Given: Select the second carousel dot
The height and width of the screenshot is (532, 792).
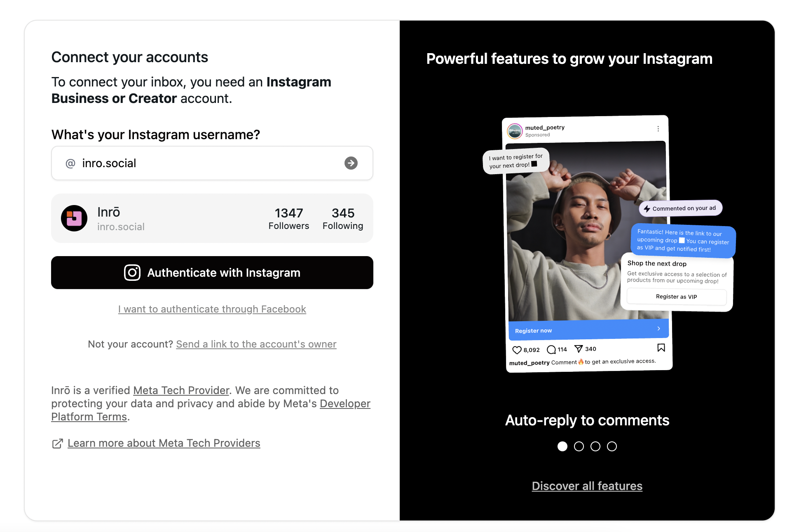Looking at the screenshot, I should click(579, 446).
